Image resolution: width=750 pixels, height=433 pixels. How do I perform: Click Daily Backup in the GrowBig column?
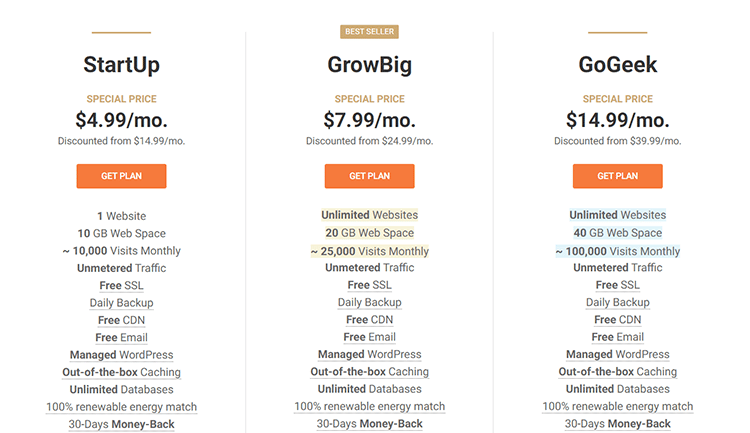coord(369,302)
